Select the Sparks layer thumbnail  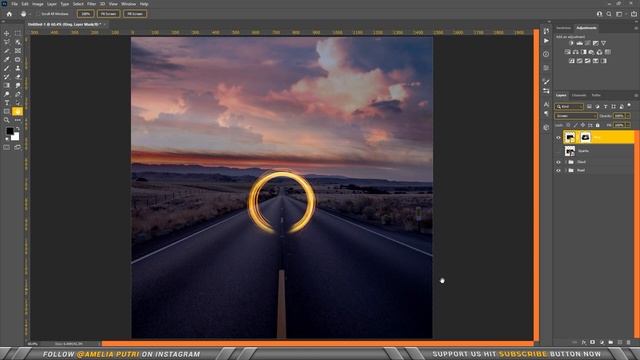click(x=570, y=151)
